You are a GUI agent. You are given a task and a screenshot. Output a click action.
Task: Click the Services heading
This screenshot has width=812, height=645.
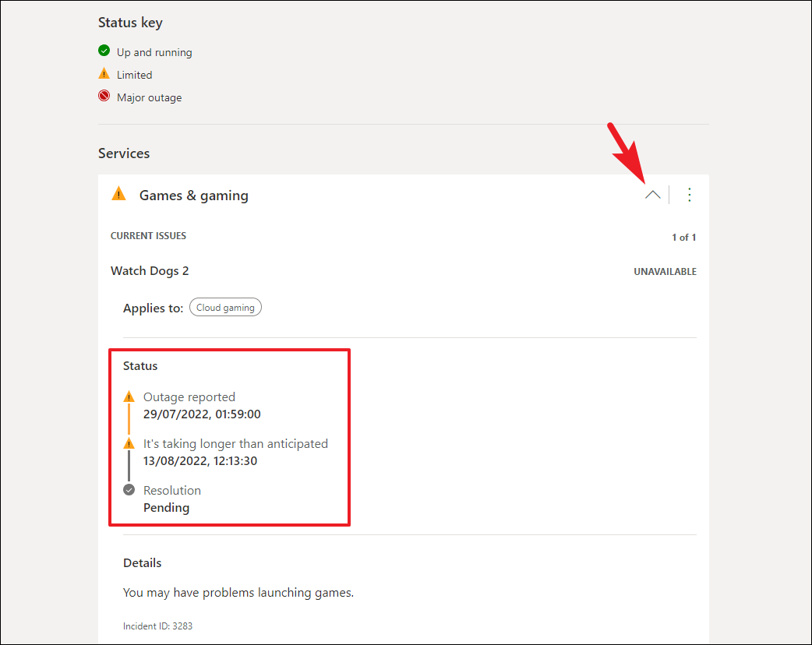[124, 153]
